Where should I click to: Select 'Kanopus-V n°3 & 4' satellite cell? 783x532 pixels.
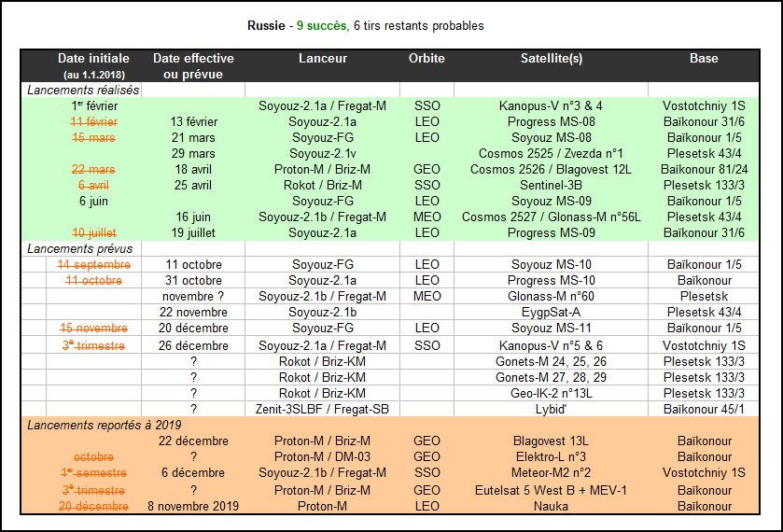(551, 105)
